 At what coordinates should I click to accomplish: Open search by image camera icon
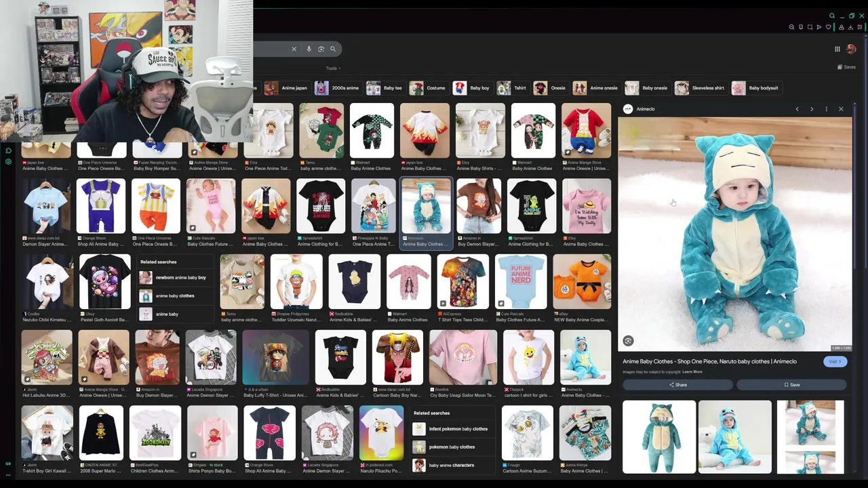321,49
